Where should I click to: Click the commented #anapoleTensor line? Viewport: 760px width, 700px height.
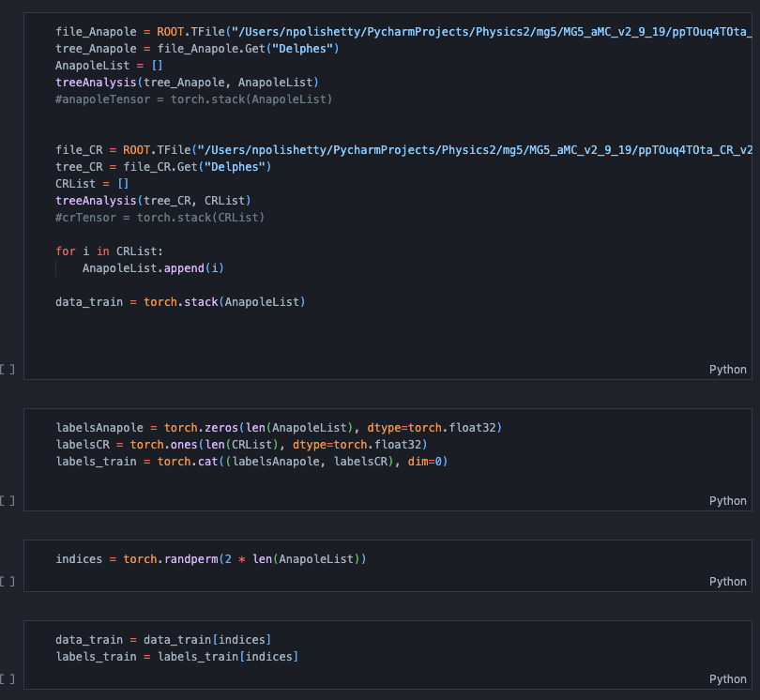point(193,99)
